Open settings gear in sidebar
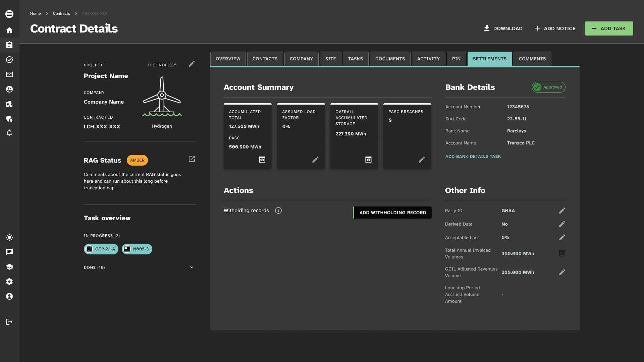 tap(9, 282)
